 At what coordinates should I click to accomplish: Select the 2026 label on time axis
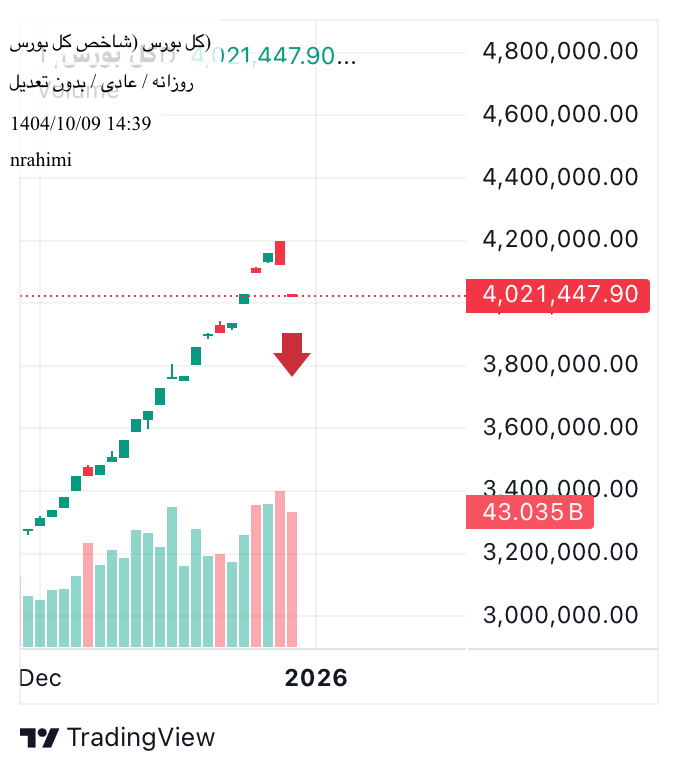tap(316, 678)
